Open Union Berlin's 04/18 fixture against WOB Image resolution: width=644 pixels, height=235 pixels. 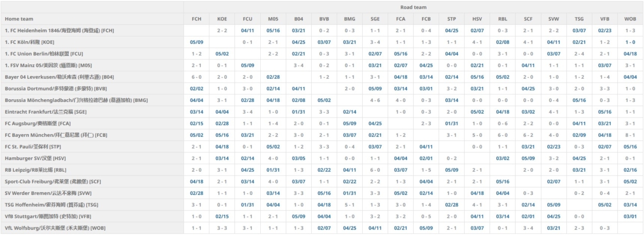pyautogui.click(x=630, y=54)
